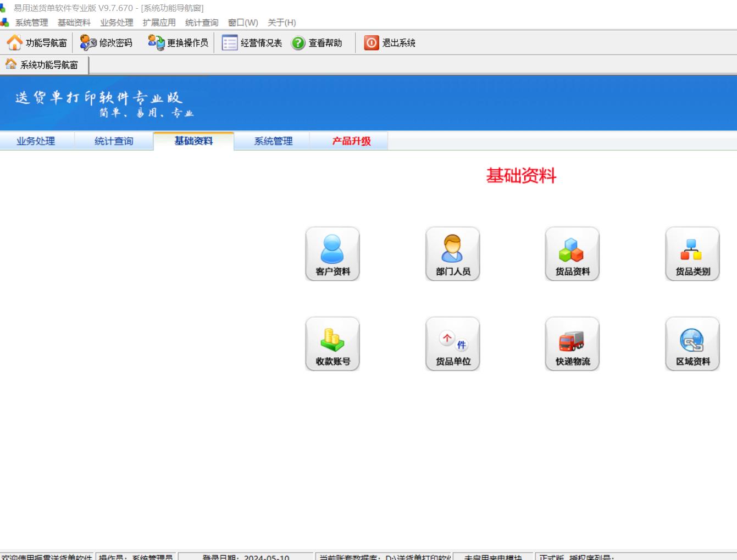This screenshot has height=560, width=737.
Task: Open the 货品类别 goods category icon
Action: pos(692,254)
